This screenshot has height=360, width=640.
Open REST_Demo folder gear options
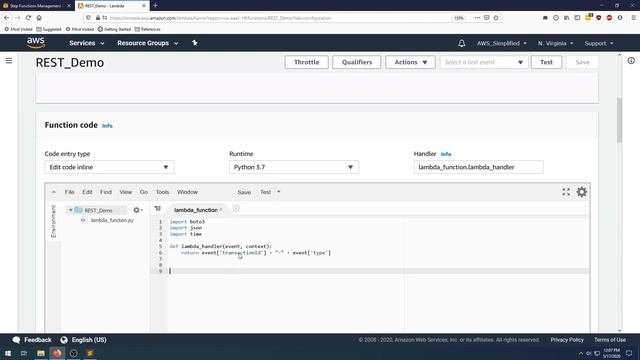pyautogui.click(x=138, y=210)
